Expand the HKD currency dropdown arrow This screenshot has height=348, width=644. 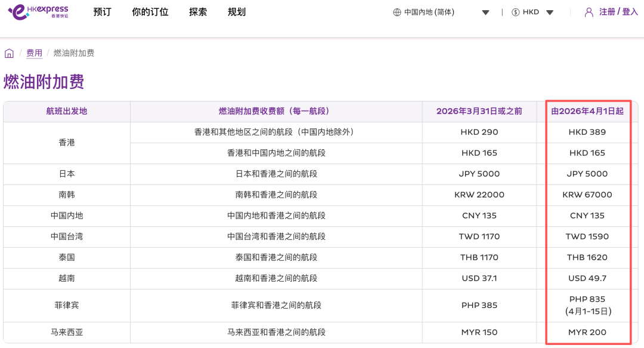pyautogui.click(x=550, y=13)
